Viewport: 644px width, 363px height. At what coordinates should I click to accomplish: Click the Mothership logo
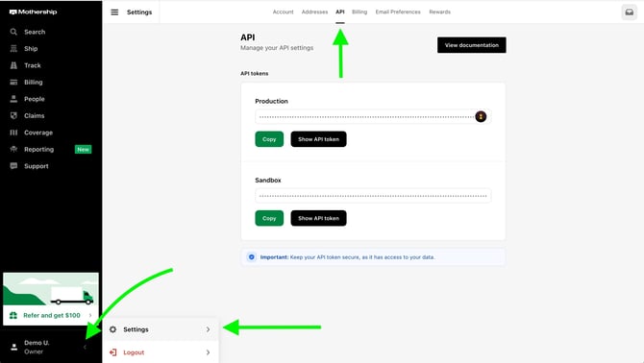pyautogui.click(x=33, y=12)
